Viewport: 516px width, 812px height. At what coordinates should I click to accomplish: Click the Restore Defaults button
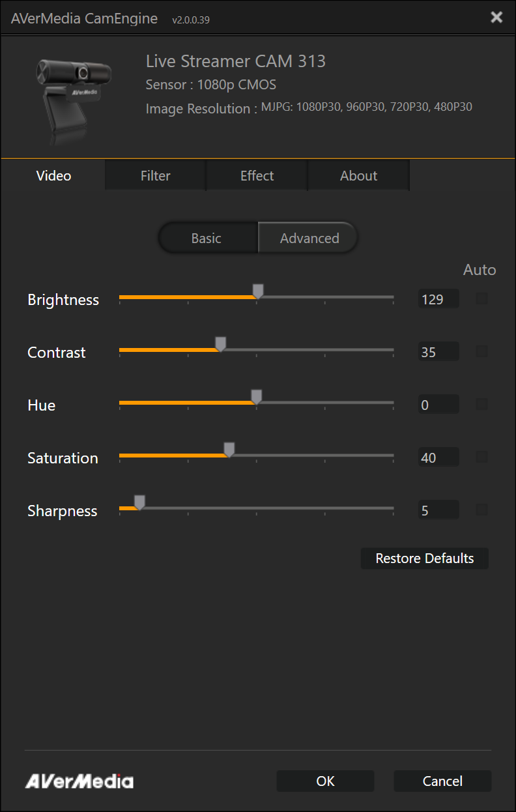(425, 558)
